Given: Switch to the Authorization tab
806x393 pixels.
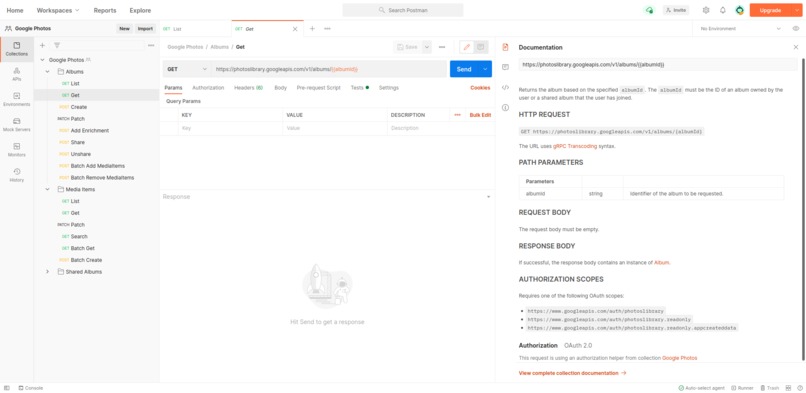Looking at the screenshot, I should (x=208, y=88).
